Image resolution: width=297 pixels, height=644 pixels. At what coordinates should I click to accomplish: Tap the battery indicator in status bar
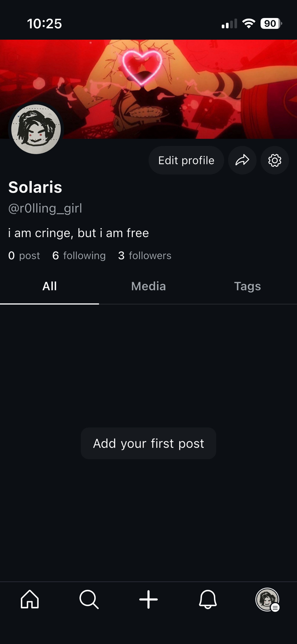tap(271, 24)
